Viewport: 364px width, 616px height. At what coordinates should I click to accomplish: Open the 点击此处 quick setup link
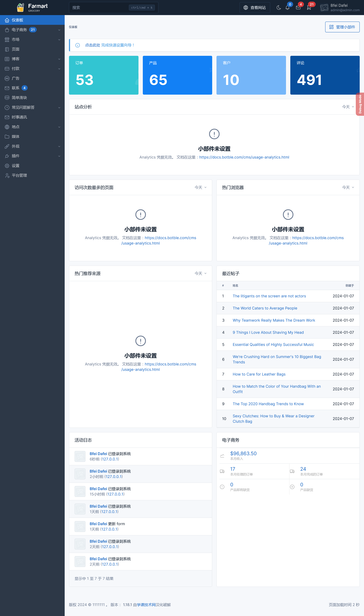(x=92, y=45)
